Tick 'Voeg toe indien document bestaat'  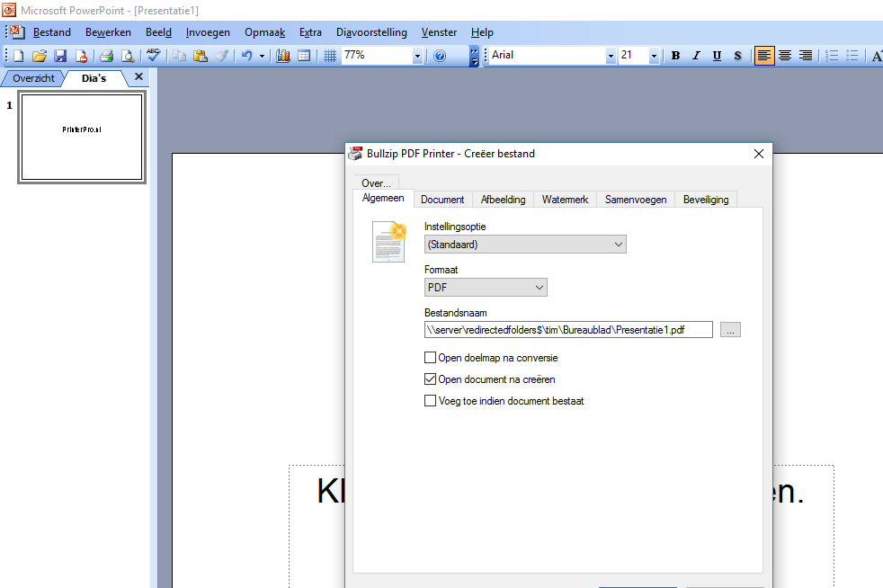click(430, 400)
